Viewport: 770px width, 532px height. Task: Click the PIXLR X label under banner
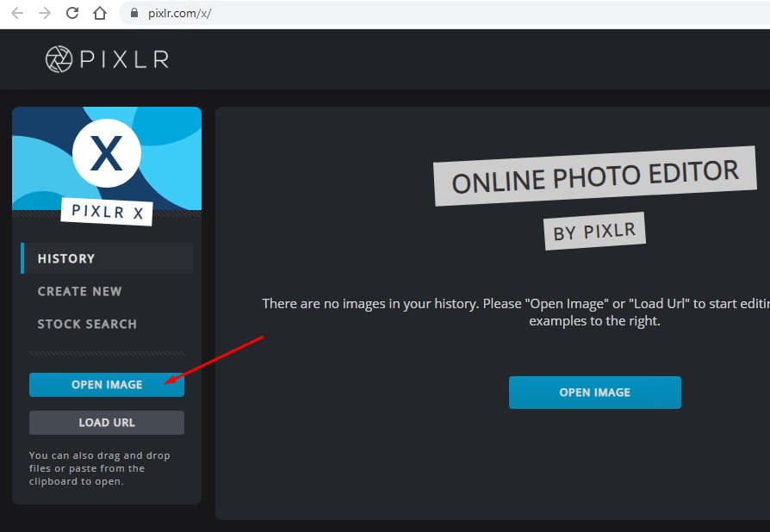point(107,213)
